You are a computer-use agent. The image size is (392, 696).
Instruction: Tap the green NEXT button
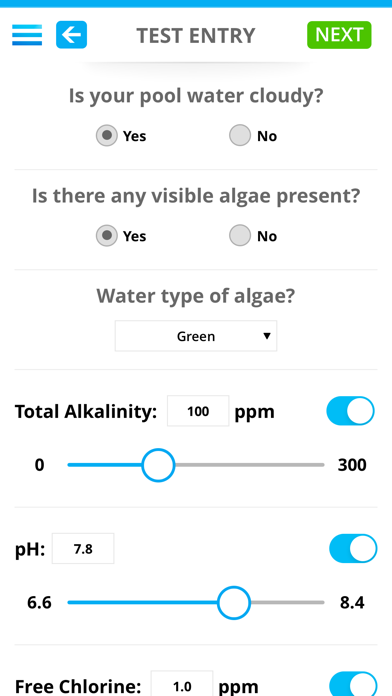coord(339,35)
